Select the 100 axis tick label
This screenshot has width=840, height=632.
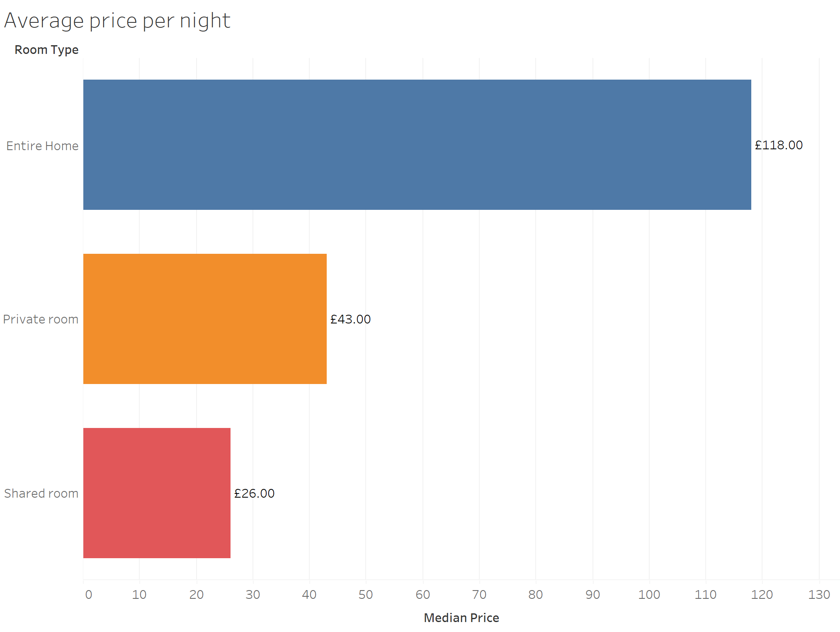649,595
